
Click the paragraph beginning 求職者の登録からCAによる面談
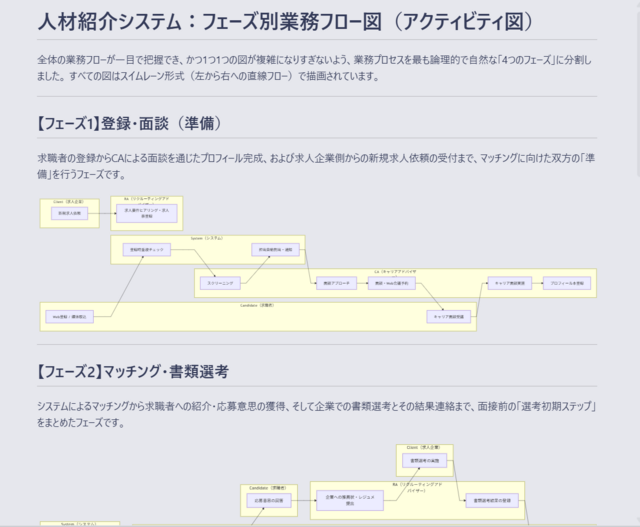coord(316,166)
